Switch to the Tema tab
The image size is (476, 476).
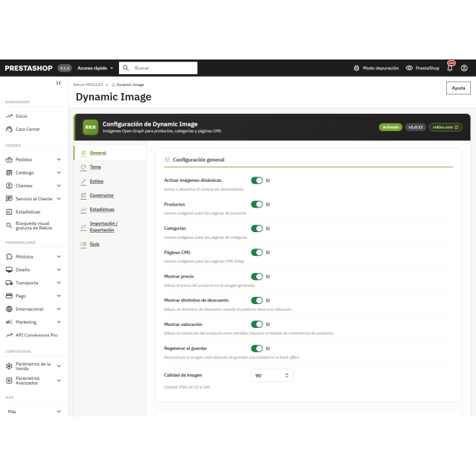(x=110, y=167)
